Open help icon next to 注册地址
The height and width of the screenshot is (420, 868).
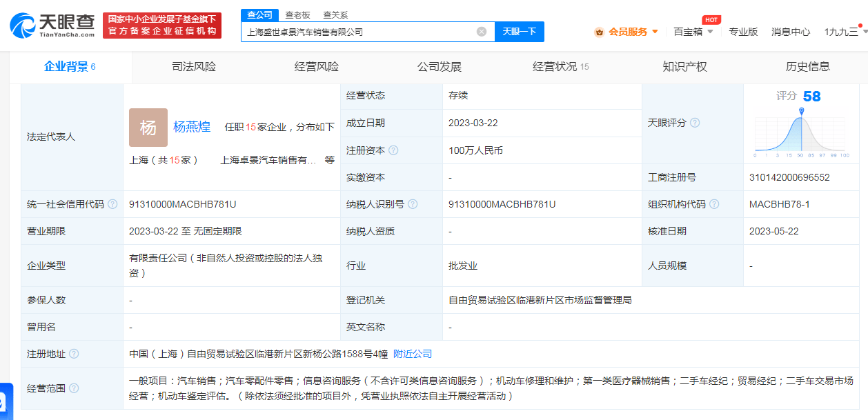point(74,354)
